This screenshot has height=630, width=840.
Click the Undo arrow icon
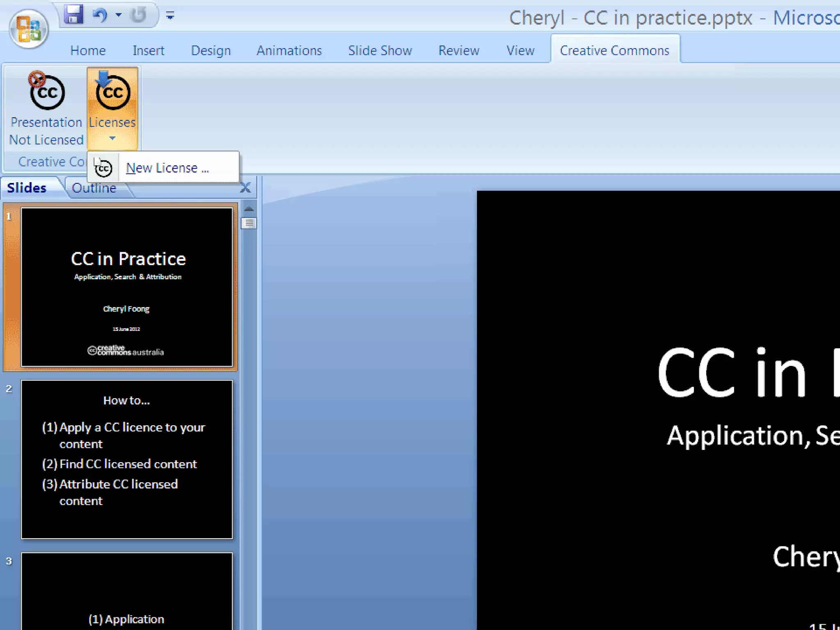pyautogui.click(x=99, y=15)
